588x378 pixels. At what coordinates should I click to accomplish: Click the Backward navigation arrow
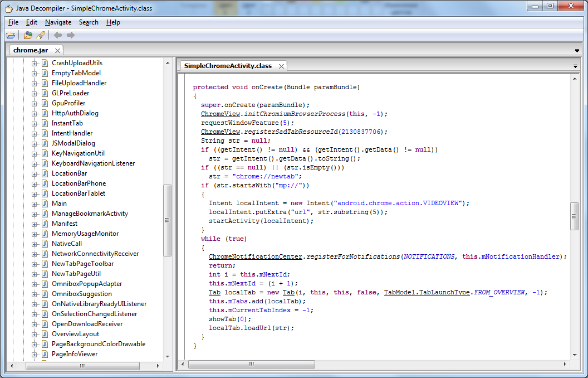click(x=58, y=35)
